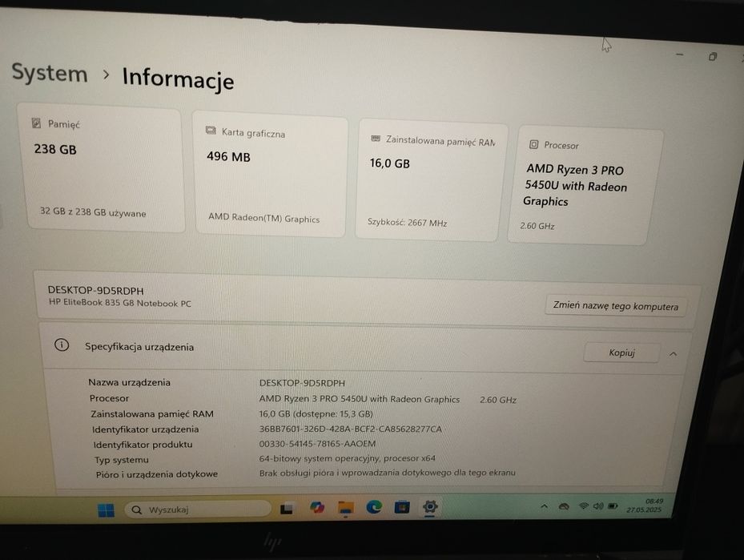Viewport: 744px width, 560px height.
Task: Open File Explorer from the taskbar
Action: (x=346, y=507)
